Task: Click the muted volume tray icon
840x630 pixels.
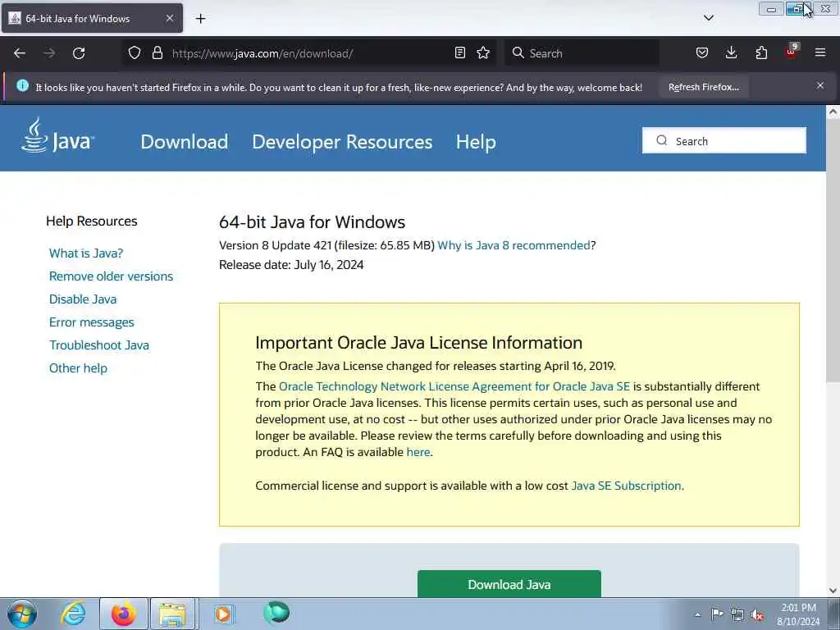Action: [757, 615]
